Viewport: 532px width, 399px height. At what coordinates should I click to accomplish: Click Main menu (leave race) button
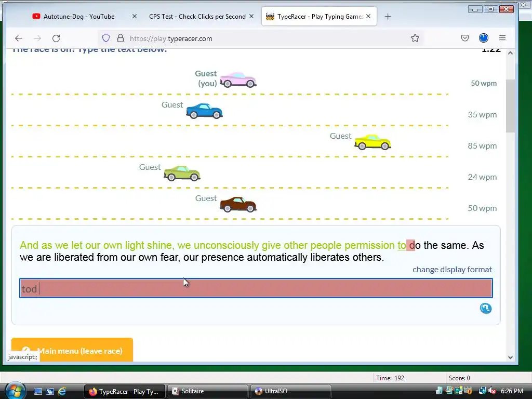point(72,350)
